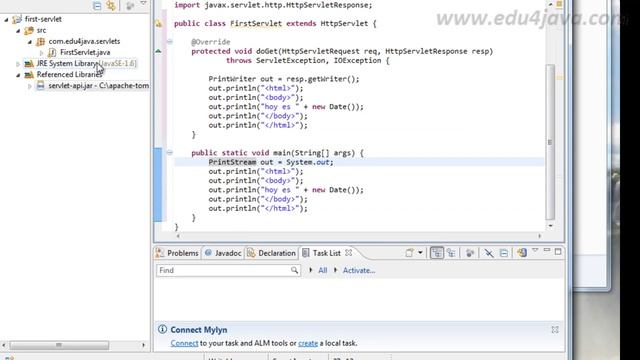Open Package Explorer view menu triangle

click(143, 3)
